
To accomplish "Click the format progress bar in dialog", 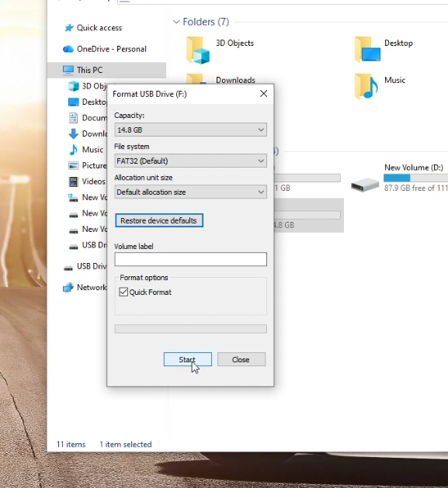I will [191, 329].
